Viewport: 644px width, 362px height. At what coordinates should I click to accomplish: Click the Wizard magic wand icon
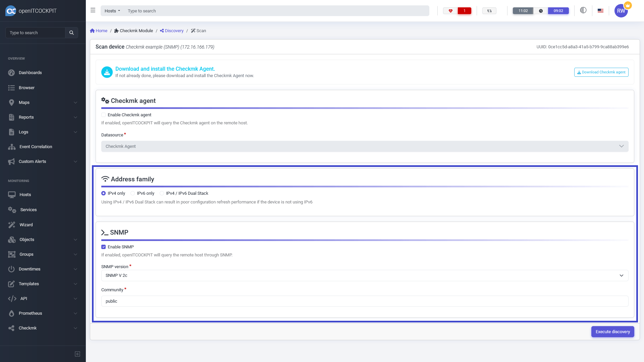12,225
